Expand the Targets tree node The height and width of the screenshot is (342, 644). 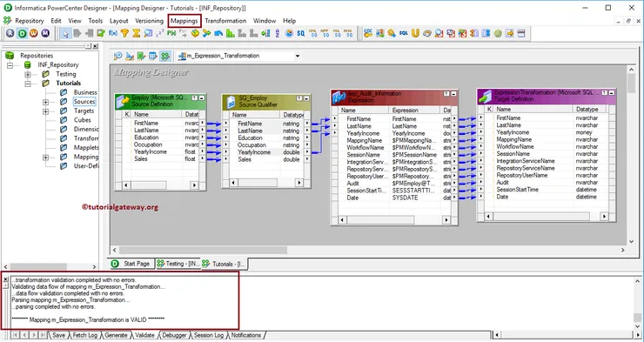pyautogui.click(x=45, y=111)
